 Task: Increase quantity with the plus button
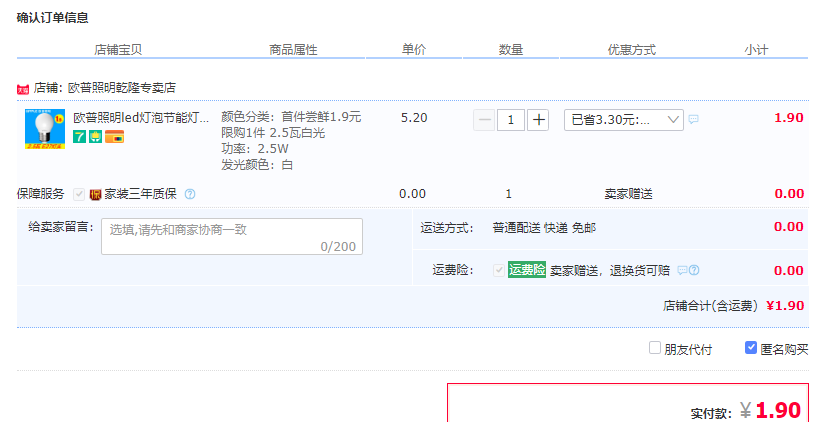pos(538,120)
